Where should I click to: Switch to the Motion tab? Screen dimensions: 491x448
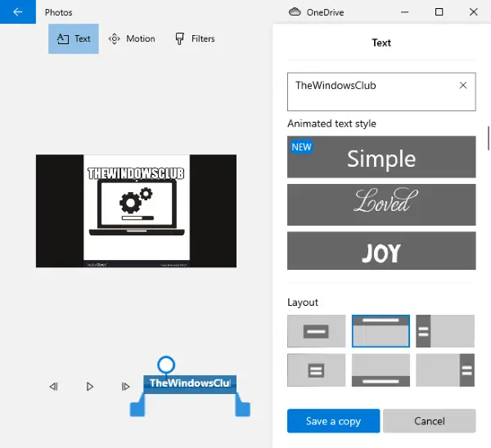pyautogui.click(x=132, y=38)
